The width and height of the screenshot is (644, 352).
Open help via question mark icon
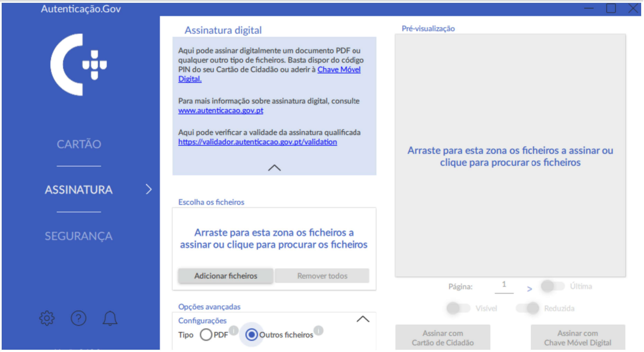point(79,318)
